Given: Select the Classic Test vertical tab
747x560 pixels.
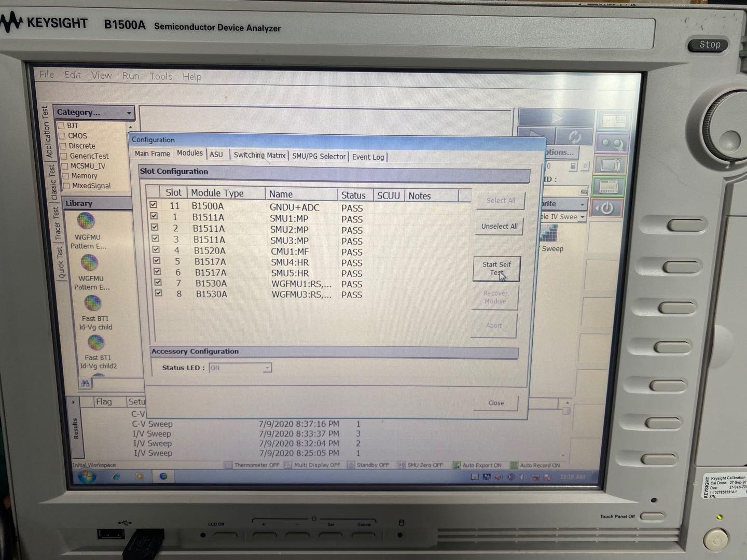Looking at the screenshot, I should tap(53, 183).
